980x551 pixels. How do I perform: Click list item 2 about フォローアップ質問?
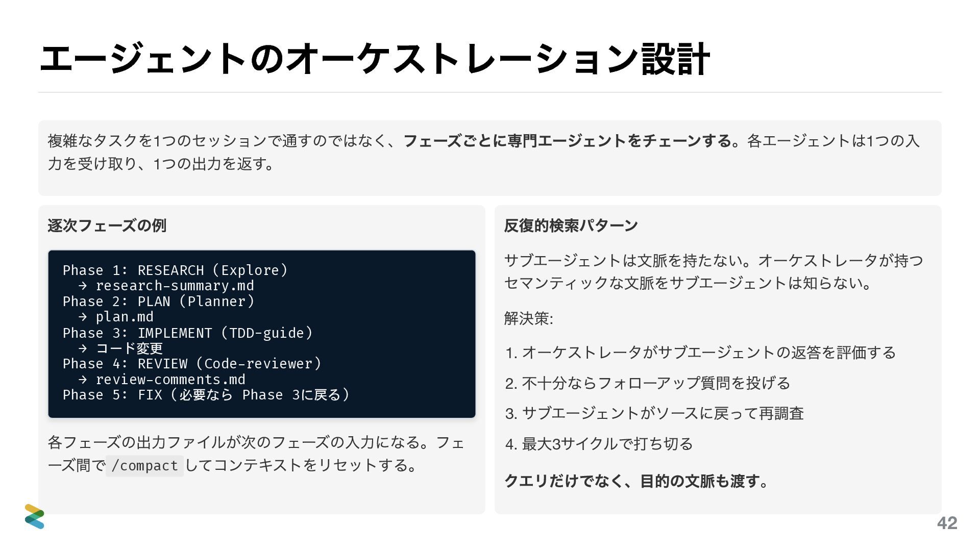coord(647,383)
